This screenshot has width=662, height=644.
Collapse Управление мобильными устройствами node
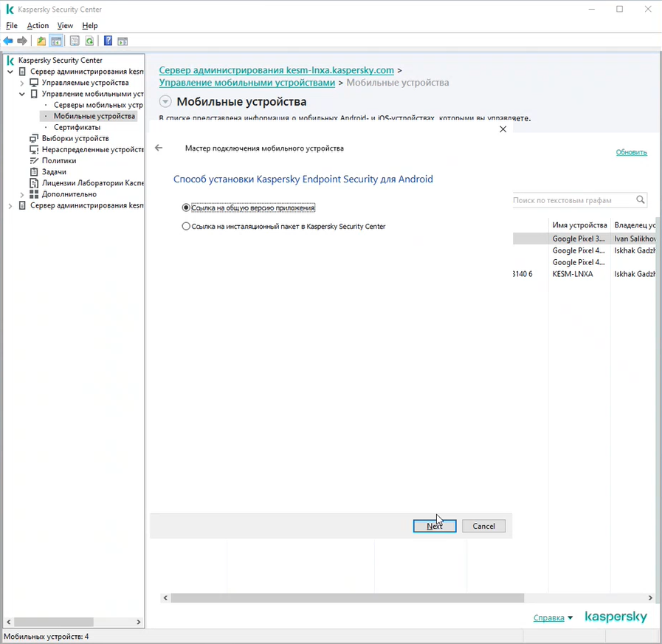click(22, 95)
